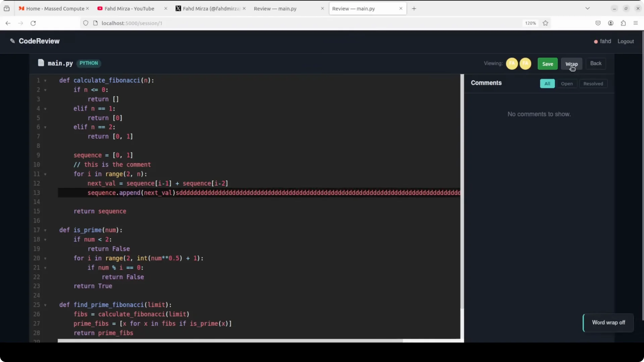The width and height of the screenshot is (644, 362).
Task: Click the localhost:5000/session/1 address bar
Action: click(302, 23)
